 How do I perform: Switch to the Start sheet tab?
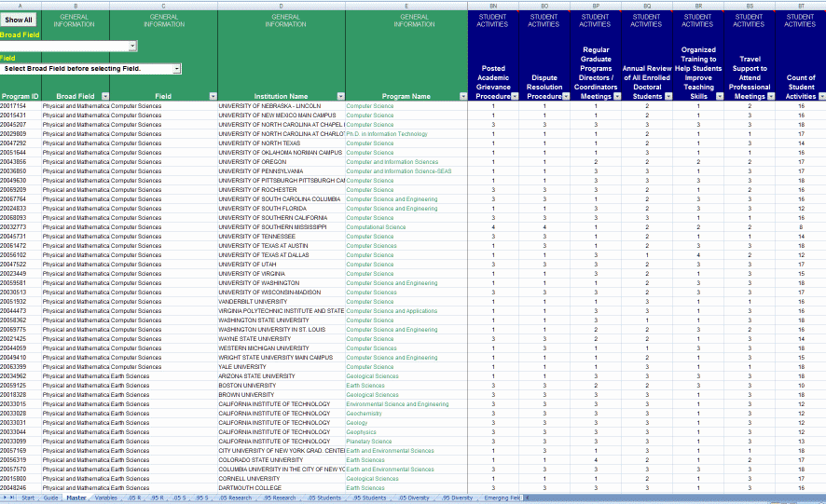click(x=28, y=497)
